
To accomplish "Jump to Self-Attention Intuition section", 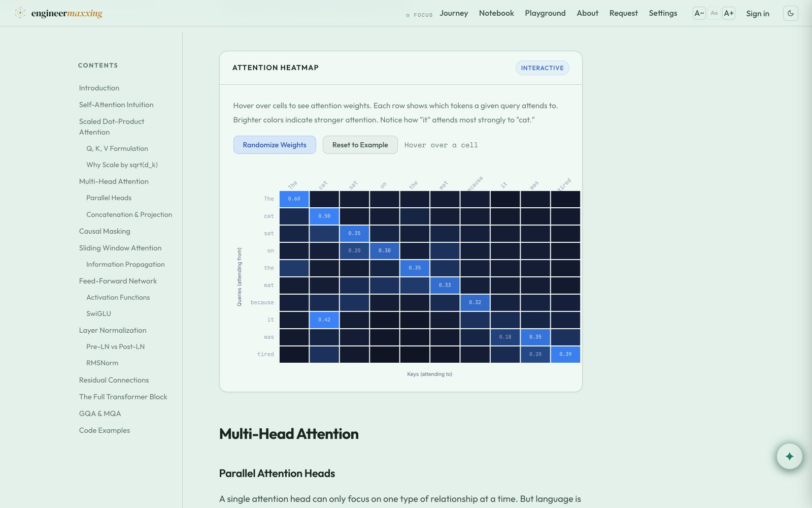I will pos(116,105).
